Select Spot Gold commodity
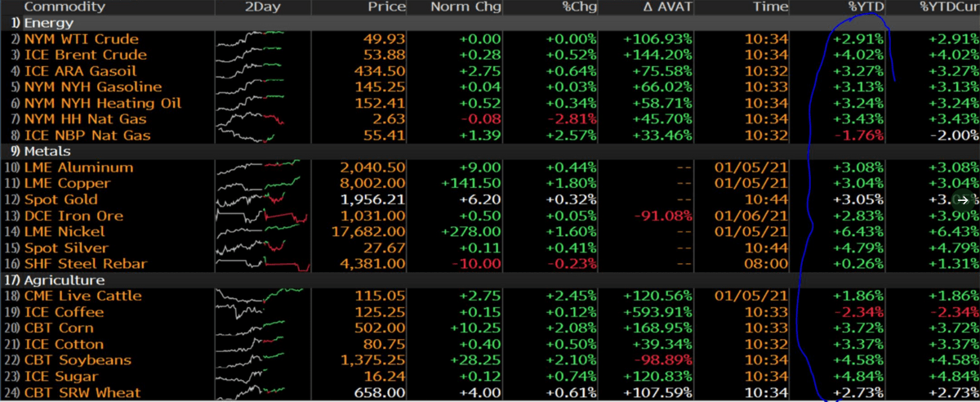This screenshot has width=980, height=402. (61, 199)
